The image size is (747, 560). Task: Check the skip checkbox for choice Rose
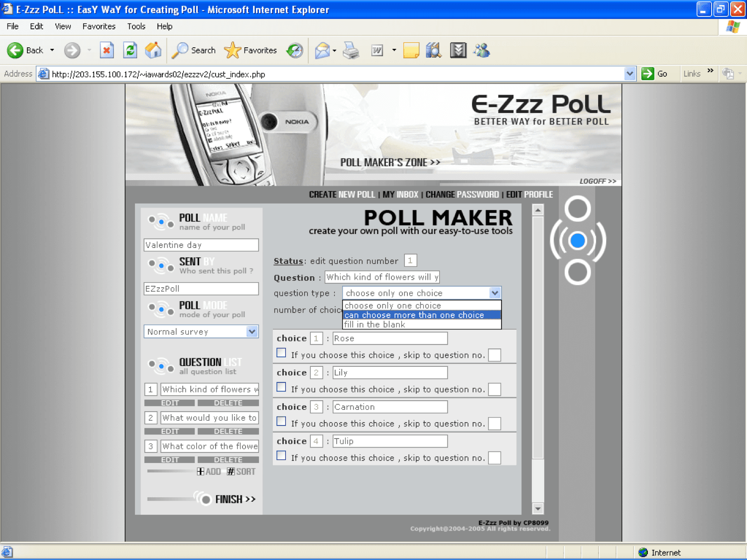(281, 352)
